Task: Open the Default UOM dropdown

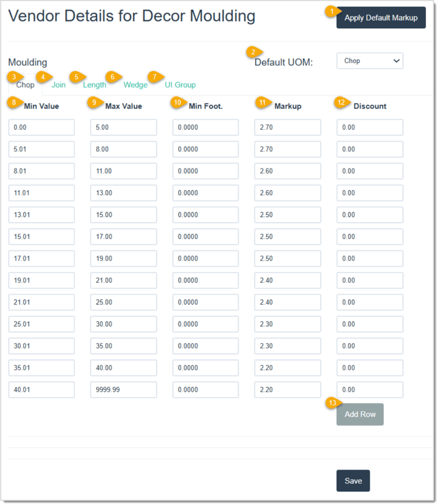Action: click(x=370, y=61)
